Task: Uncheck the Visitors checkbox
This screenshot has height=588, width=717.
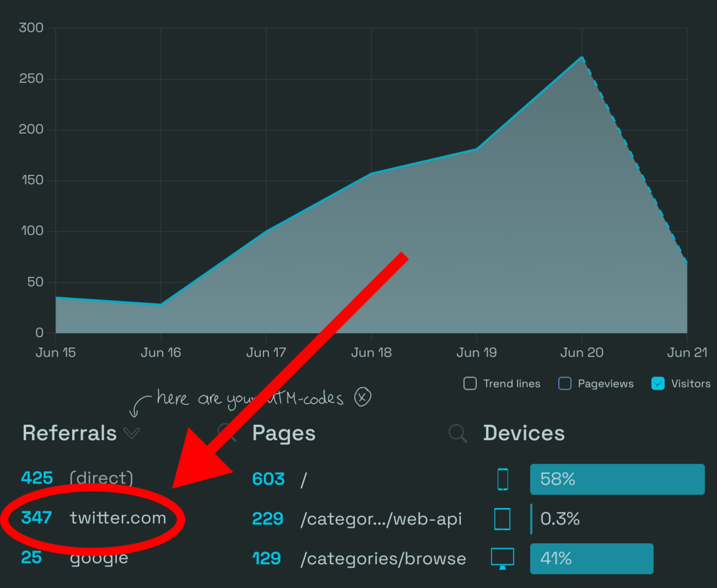Action: [x=658, y=384]
